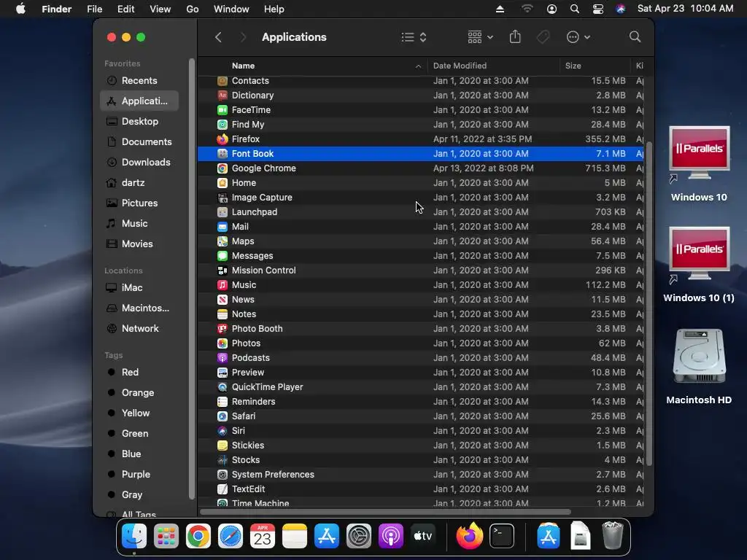747x560 pixels.
Task: Click the Finder window search icon
Action: tap(635, 37)
